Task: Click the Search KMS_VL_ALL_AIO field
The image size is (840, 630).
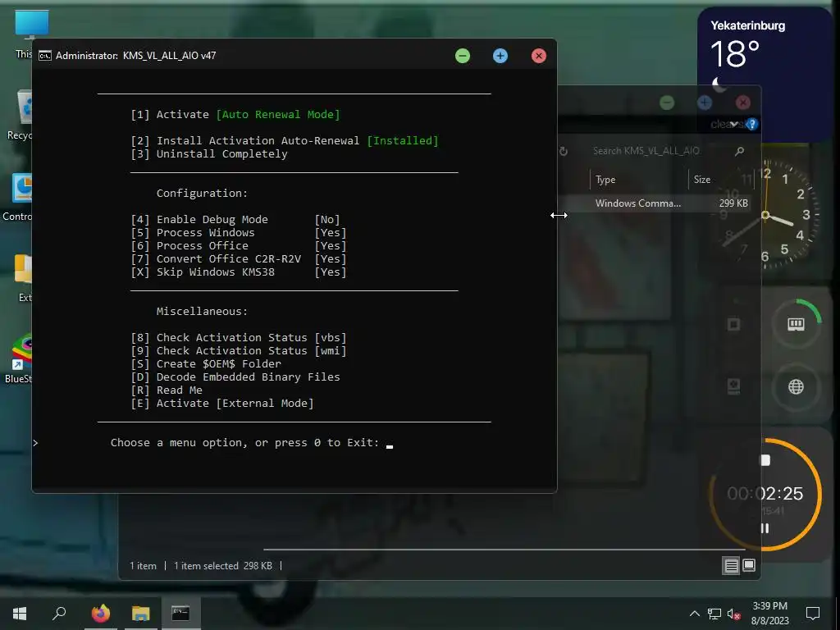Action: point(646,151)
